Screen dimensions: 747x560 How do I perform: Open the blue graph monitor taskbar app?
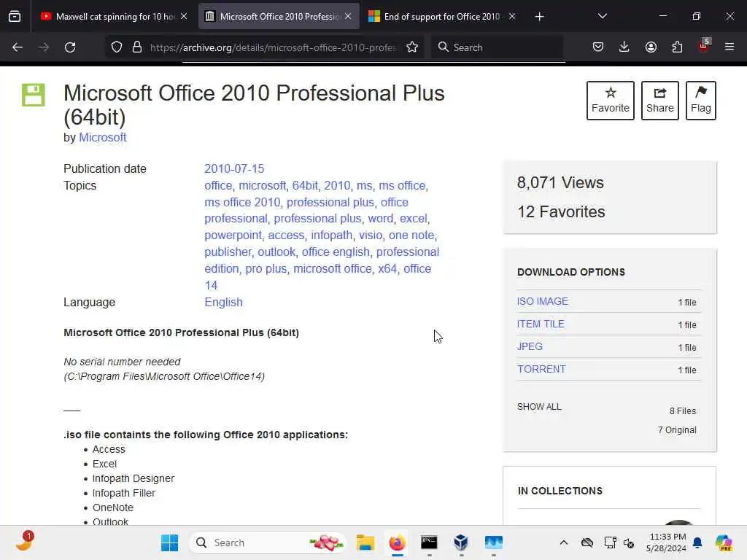pos(494,542)
